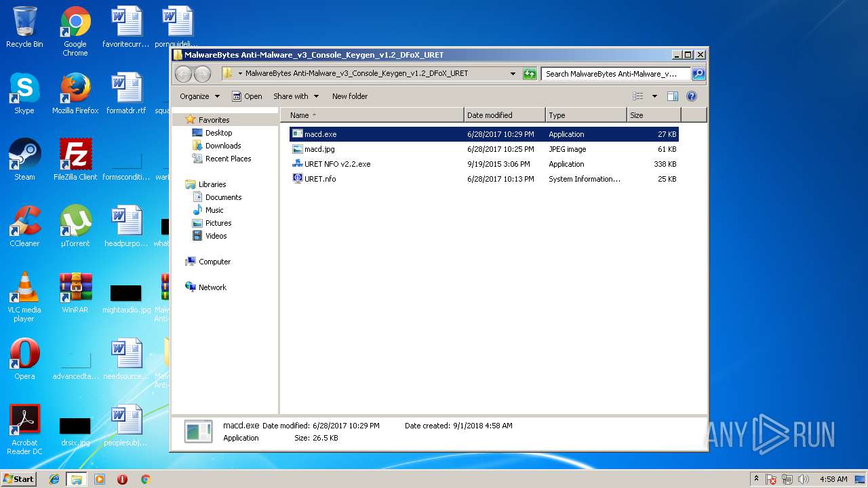868x488 pixels.
Task: Select URET.nfo file
Action: [x=484, y=179]
